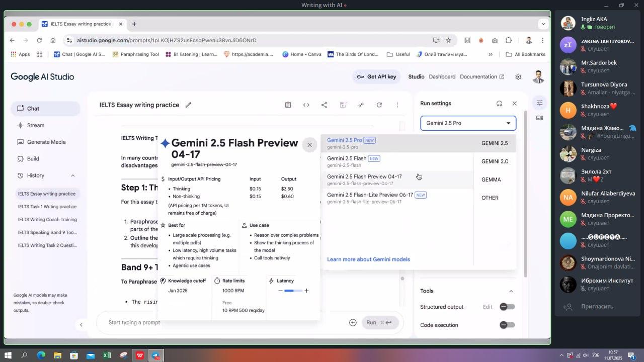The width and height of the screenshot is (644, 362).
Task: Select the Gemini 2.5 Pro model option
Action: 397,143
